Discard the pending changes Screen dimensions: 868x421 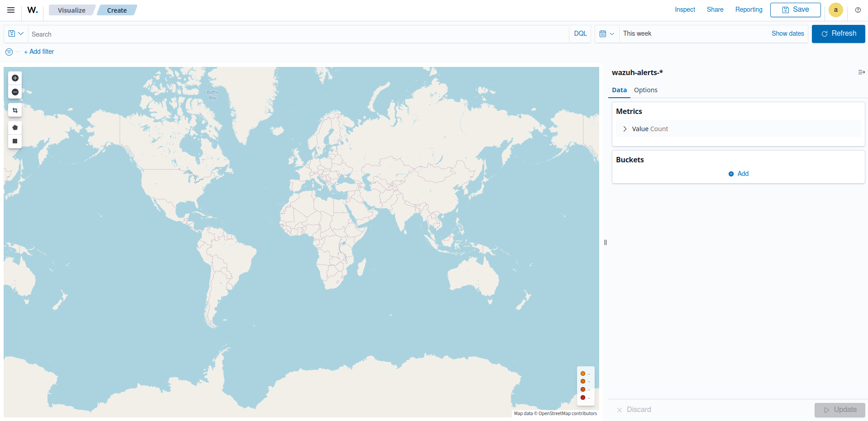[x=634, y=410]
